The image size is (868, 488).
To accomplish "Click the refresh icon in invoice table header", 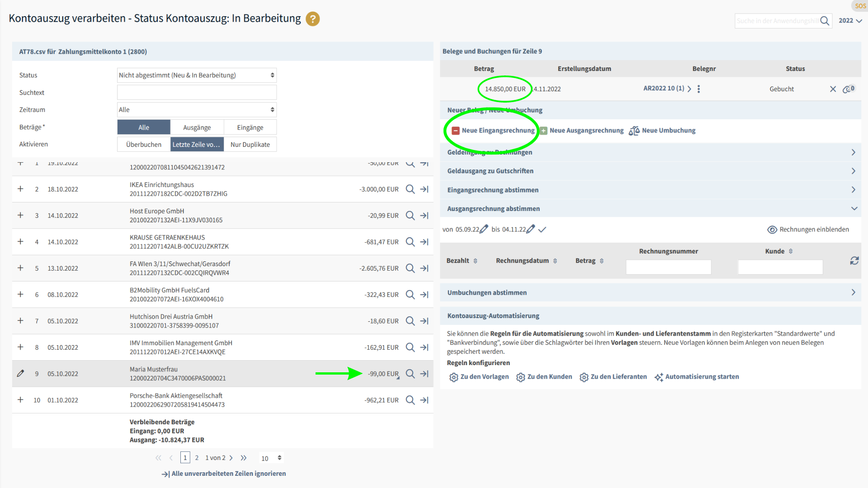I will [854, 261].
